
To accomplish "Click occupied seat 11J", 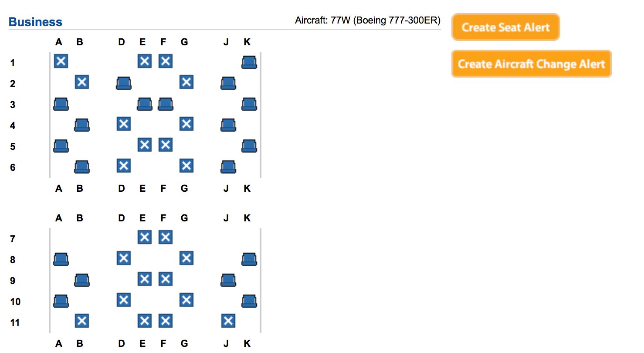I will pyautogui.click(x=228, y=321).
